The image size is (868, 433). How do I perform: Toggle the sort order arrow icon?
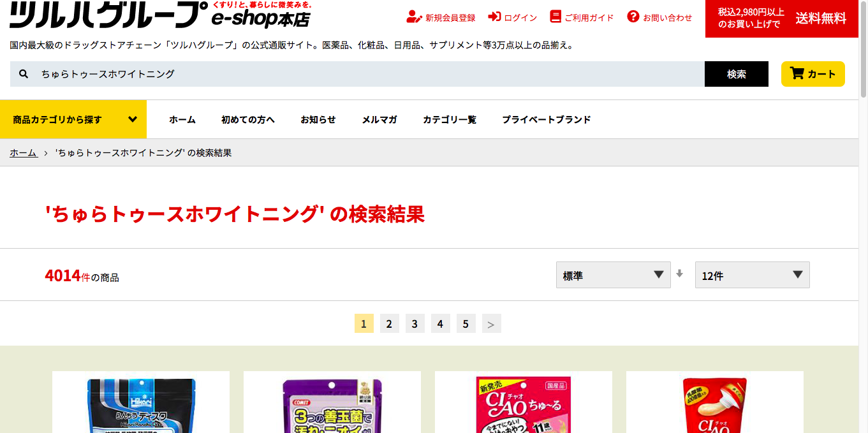pyautogui.click(x=679, y=274)
